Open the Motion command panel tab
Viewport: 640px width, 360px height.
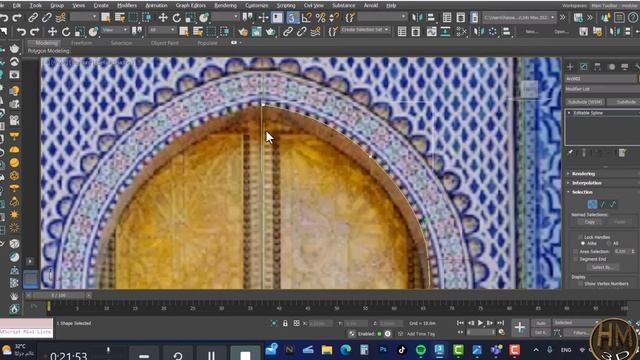[x=611, y=67]
